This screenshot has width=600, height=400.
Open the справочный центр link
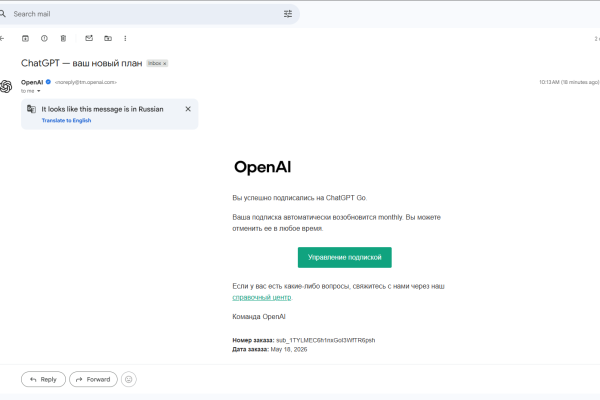pyautogui.click(x=262, y=297)
